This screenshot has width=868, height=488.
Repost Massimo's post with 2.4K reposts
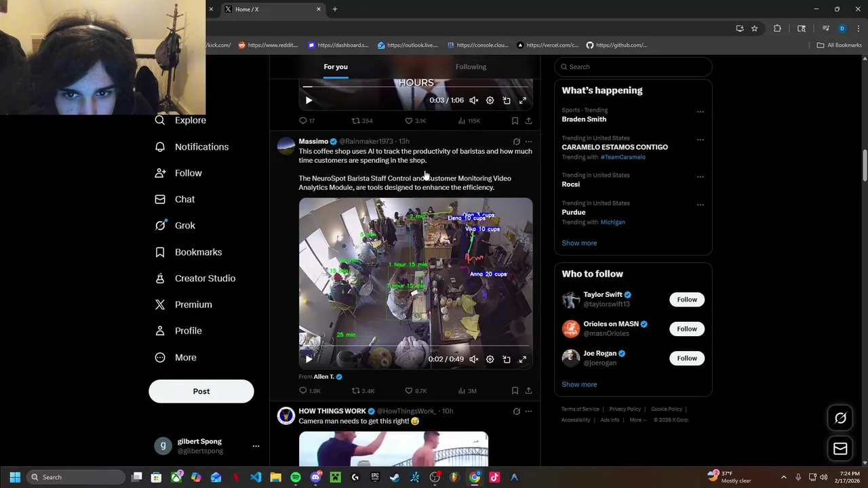(x=363, y=390)
